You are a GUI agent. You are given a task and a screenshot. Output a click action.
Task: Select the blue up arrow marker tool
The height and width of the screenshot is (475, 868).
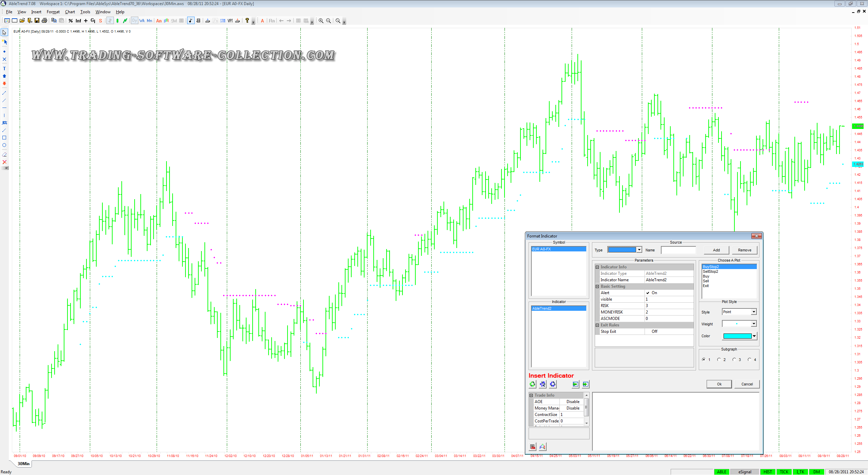pos(4,76)
